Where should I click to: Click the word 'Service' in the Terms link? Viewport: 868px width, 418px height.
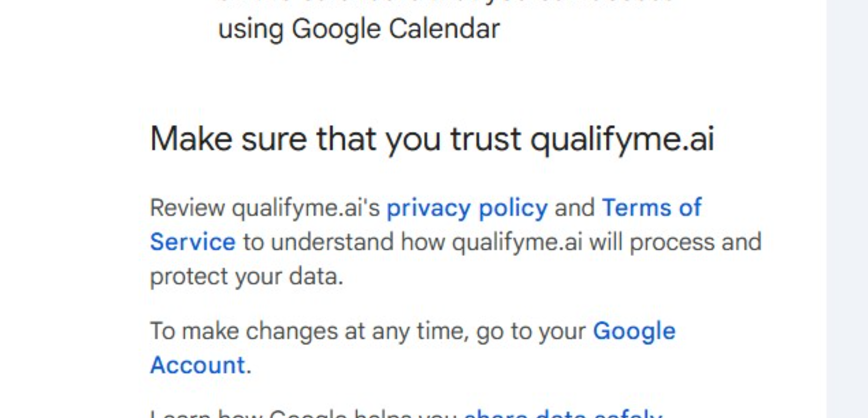(x=192, y=242)
